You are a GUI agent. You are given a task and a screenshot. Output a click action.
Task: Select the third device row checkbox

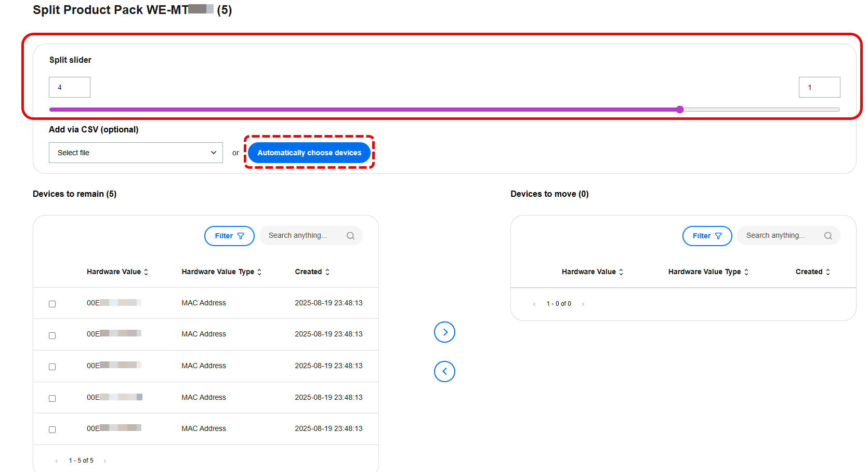coord(52,367)
